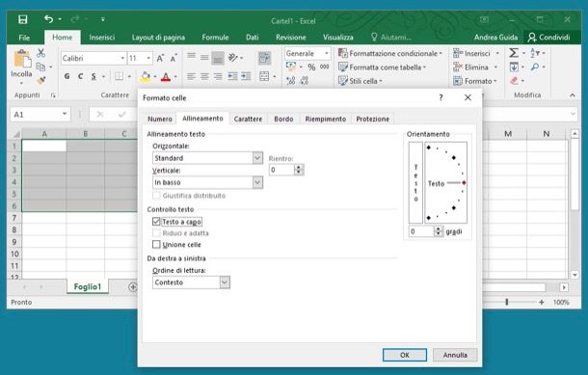This screenshot has height=375, width=588.
Task: Open the Generale number format dropdown
Action: (327, 54)
